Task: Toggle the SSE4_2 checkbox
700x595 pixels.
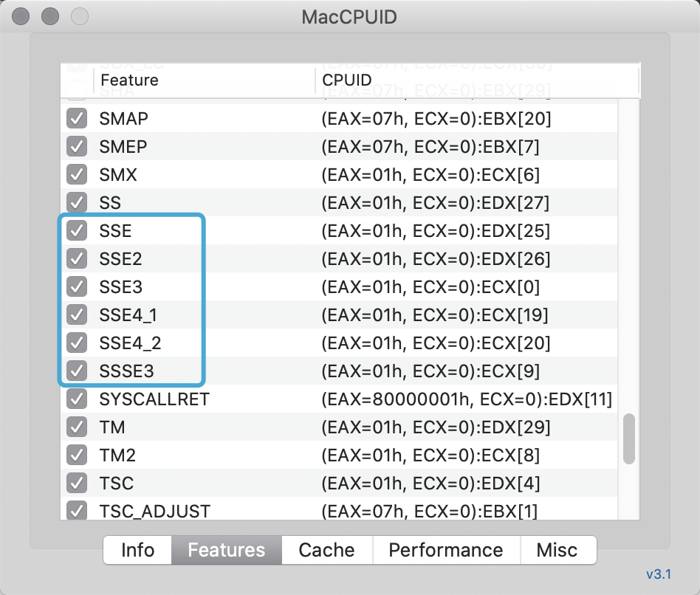Action: tap(77, 343)
